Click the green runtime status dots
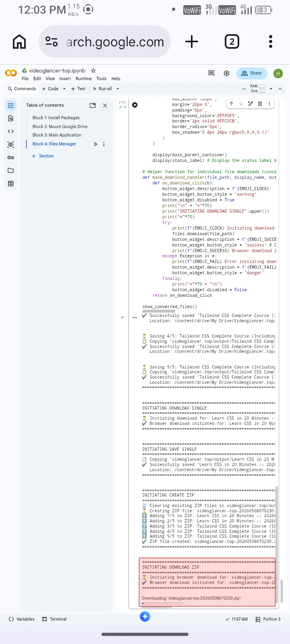This screenshot has width=290, height=644. pos(244,89)
